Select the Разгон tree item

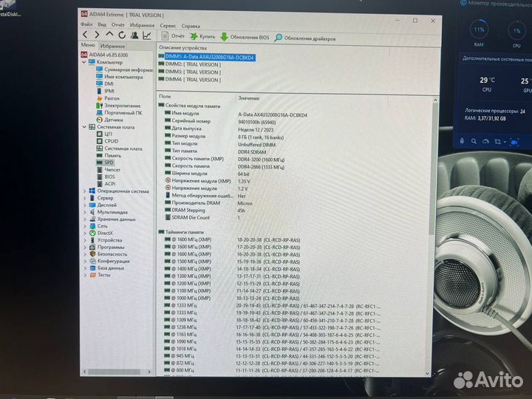pyautogui.click(x=108, y=98)
